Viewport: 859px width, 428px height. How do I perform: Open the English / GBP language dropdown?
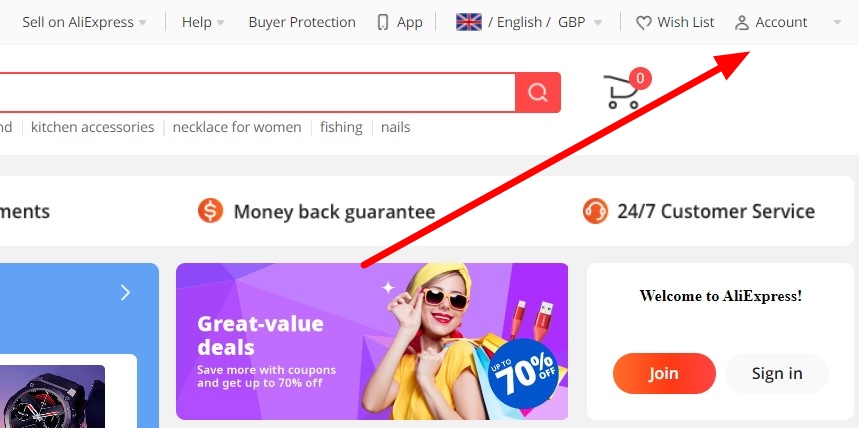tap(529, 22)
